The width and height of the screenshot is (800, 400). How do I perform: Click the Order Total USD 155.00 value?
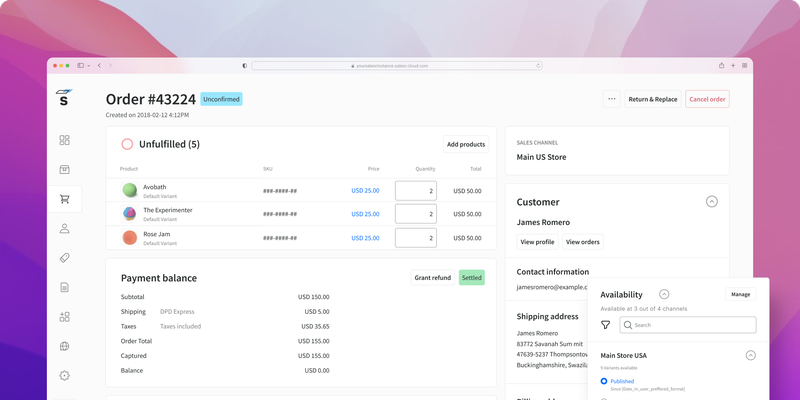(x=313, y=341)
